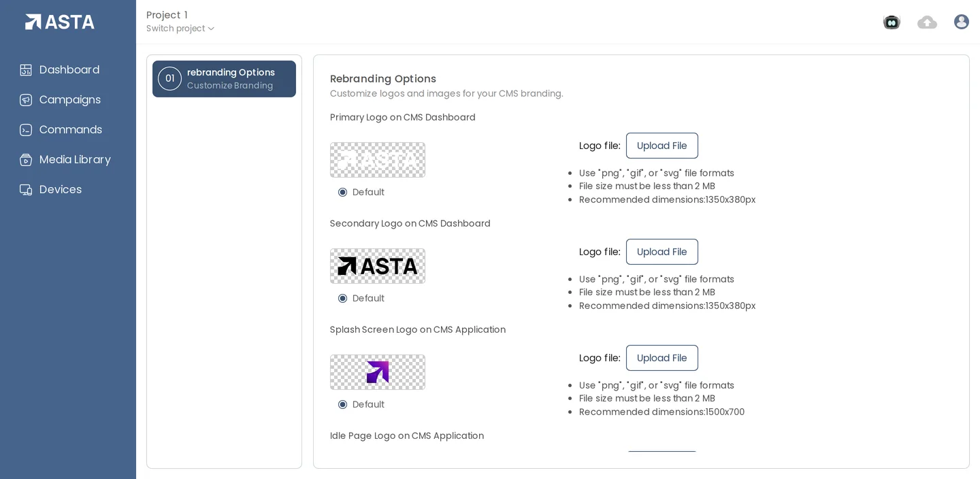The height and width of the screenshot is (479, 980).
Task: Click the 01 step number circle
Action: click(x=169, y=78)
